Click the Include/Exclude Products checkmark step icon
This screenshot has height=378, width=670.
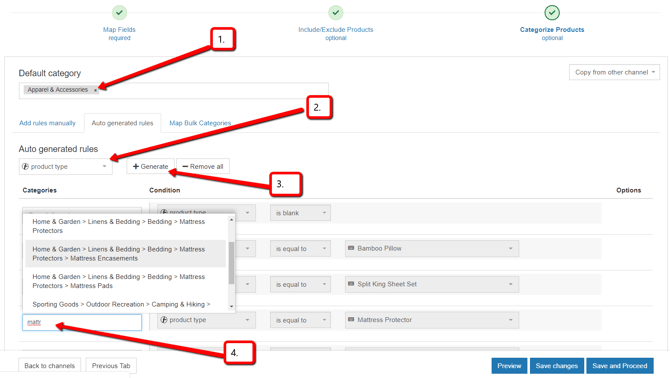(x=335, y=13)
